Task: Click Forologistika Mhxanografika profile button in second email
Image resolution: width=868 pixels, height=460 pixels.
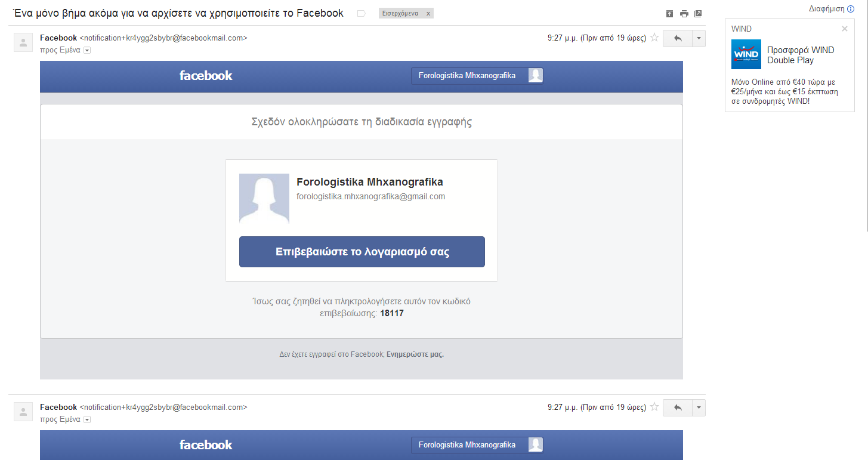Action: [477, 445]
